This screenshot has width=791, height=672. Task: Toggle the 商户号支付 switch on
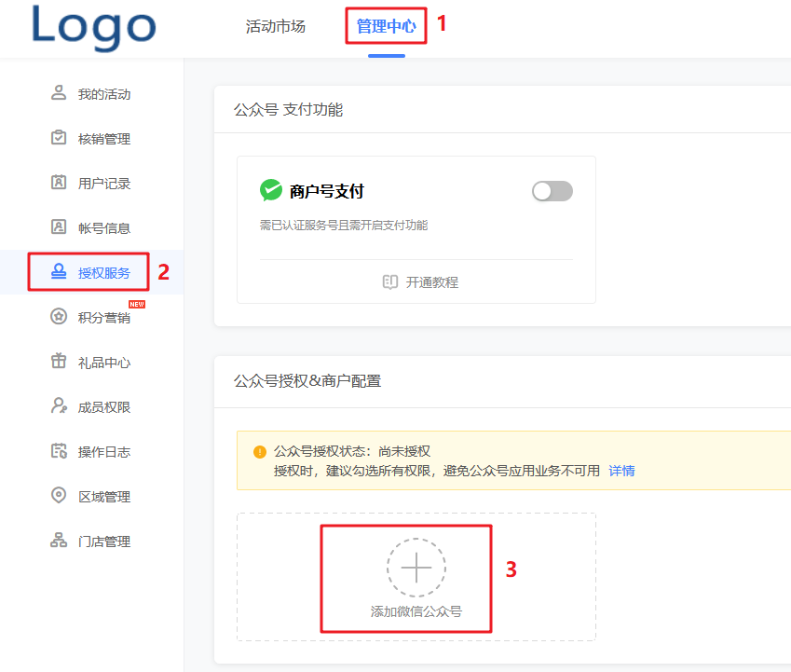click(552, 191)
